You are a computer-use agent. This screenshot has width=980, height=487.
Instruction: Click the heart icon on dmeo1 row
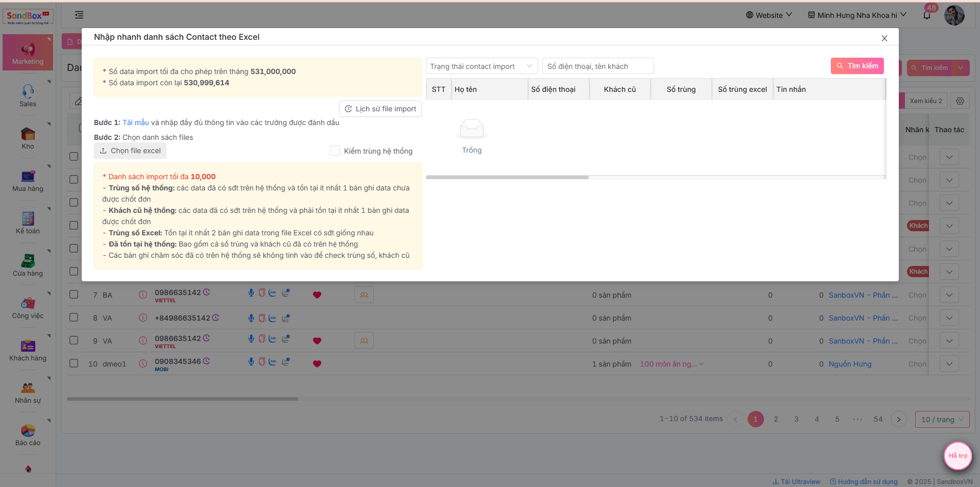(x=317, y=364)
